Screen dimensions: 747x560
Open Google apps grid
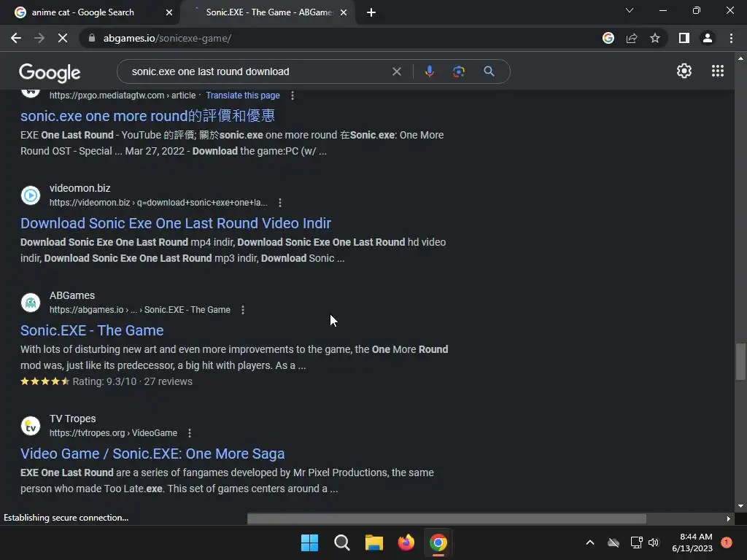tap(718, 71)
